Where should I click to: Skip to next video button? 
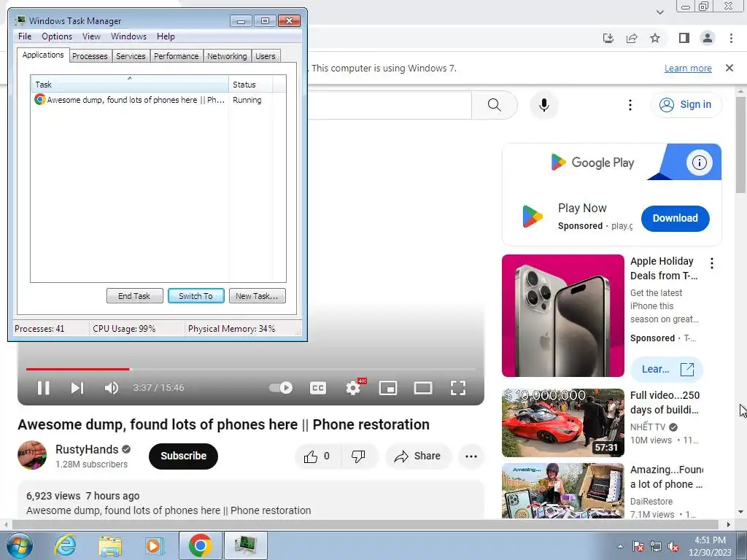(77, 388)
